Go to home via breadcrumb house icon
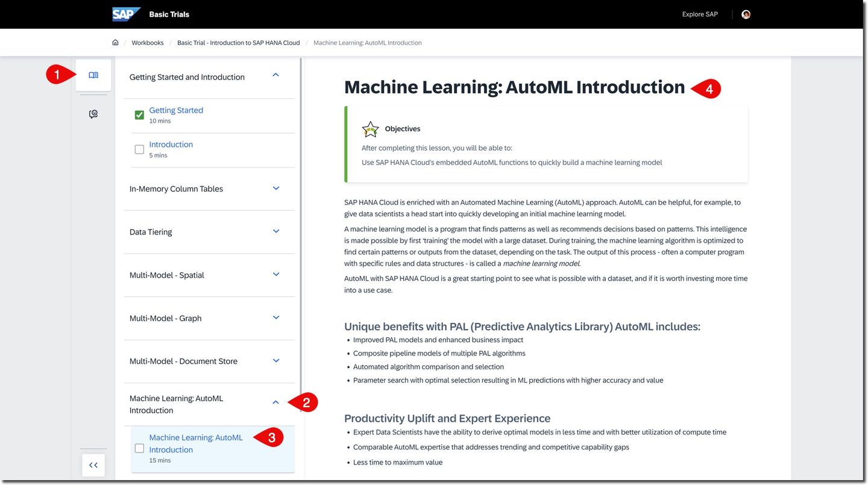The image size is (868, 485). click(115, 43)
